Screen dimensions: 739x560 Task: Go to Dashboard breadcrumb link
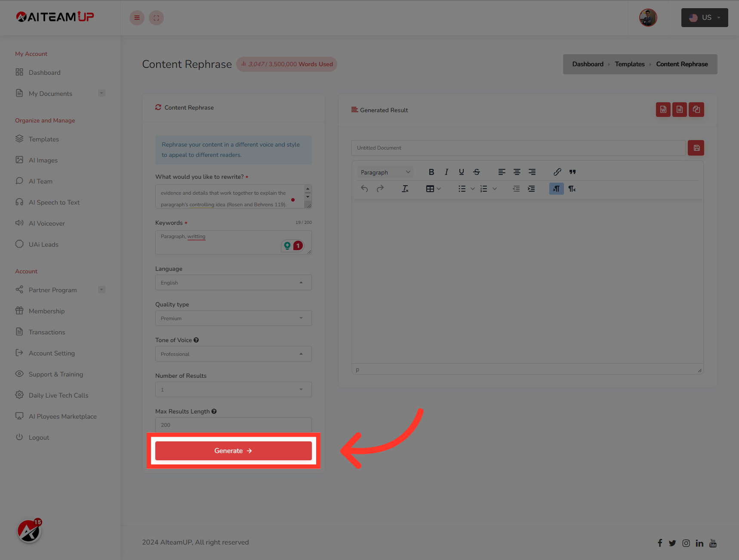tap(588, 64)
